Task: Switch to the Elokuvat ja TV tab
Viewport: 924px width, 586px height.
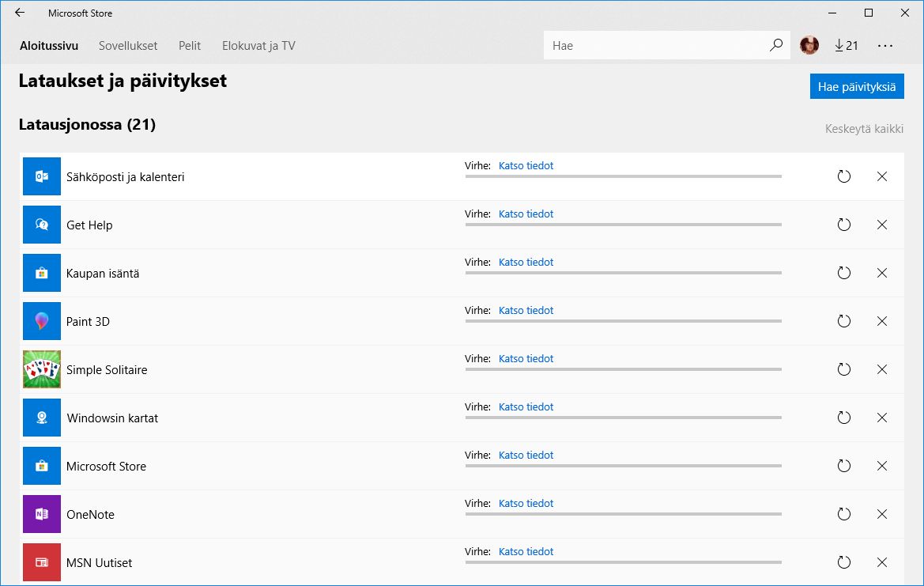Action: (x=258, y=45)
